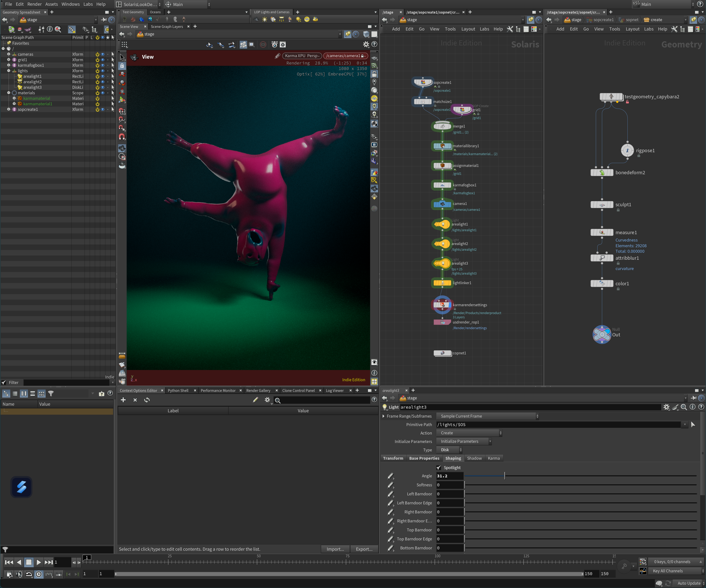This screenshot has width=706, height=588.
Task: Select the testgeometry_capybara2 node icon
Action: (611, 97)
